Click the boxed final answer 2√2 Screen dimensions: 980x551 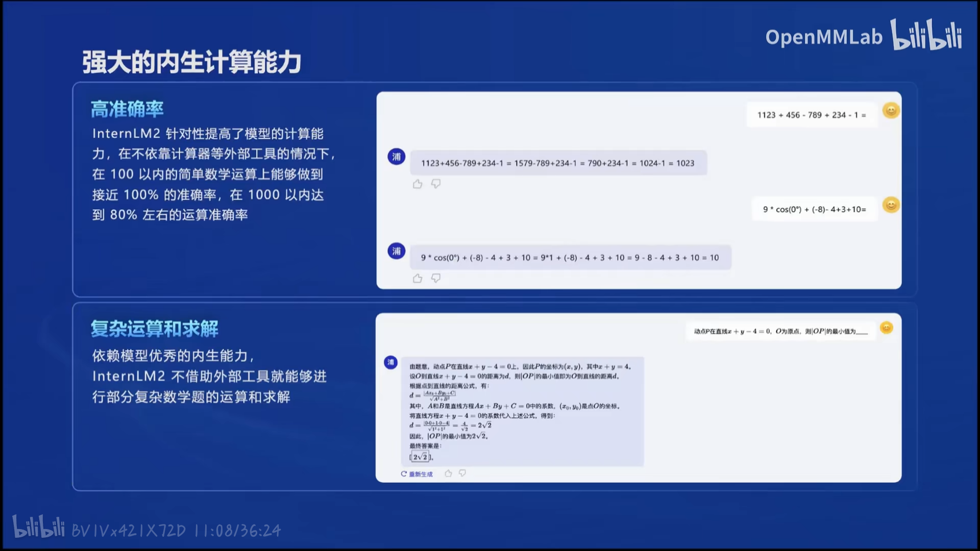(421, 457)
